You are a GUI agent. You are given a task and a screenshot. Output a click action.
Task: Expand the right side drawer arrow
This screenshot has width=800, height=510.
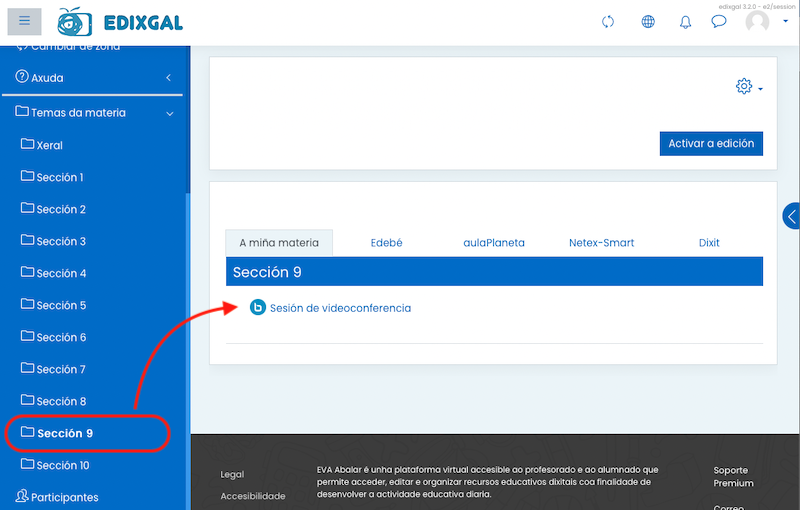pos(791,216)
